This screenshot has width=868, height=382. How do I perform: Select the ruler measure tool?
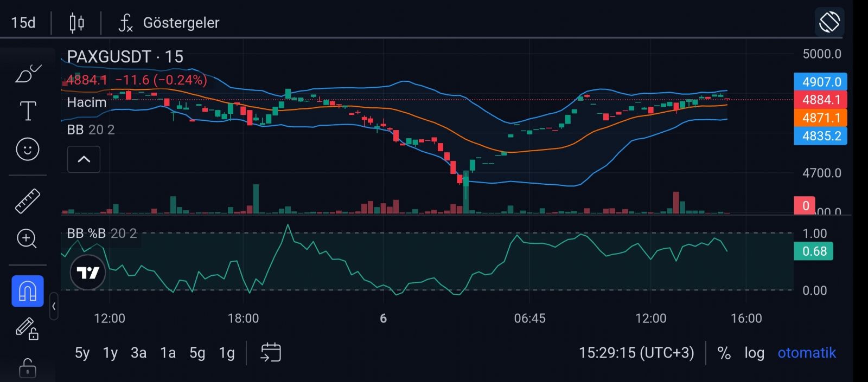28,200
